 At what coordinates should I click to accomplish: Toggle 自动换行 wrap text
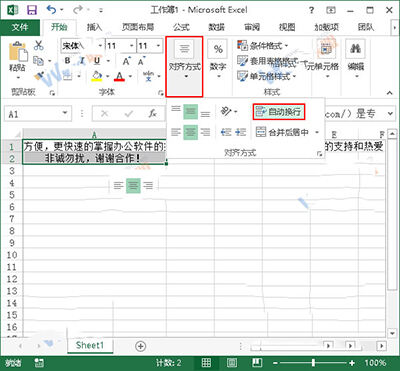point(279,112)
